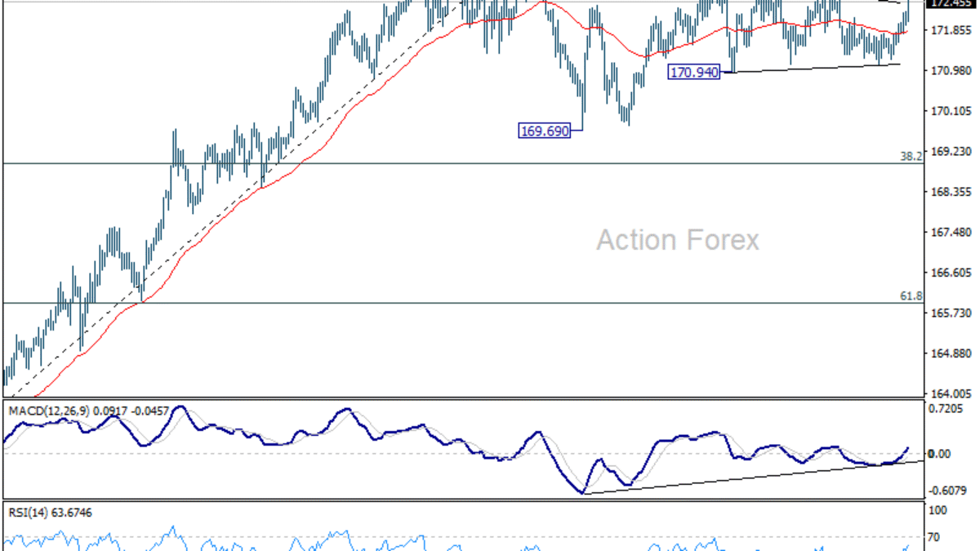Click 171.855 on the price axis

[x=951, y=30]
